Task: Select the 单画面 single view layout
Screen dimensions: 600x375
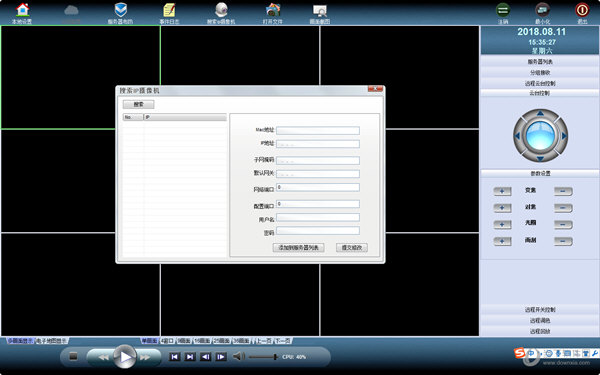Action: pos(149,341)
